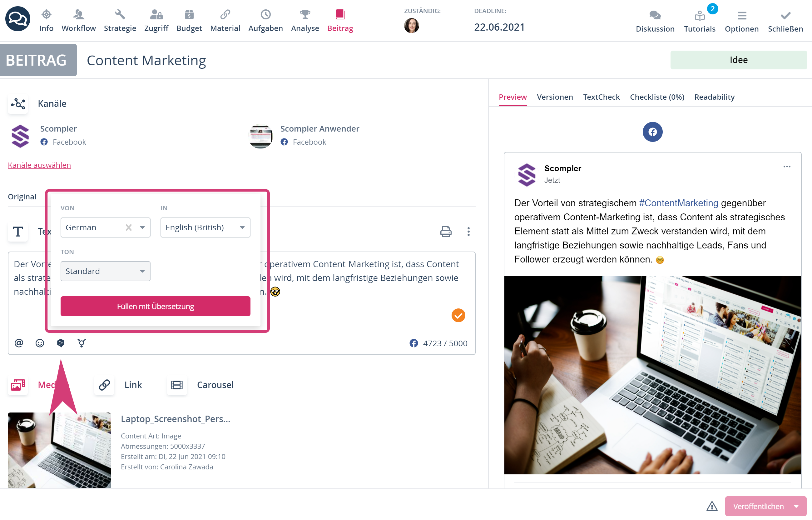This screenshot has width=812, height=520.
Task: Click Füllen mit Übersetzung button
Action: point(155,306)
